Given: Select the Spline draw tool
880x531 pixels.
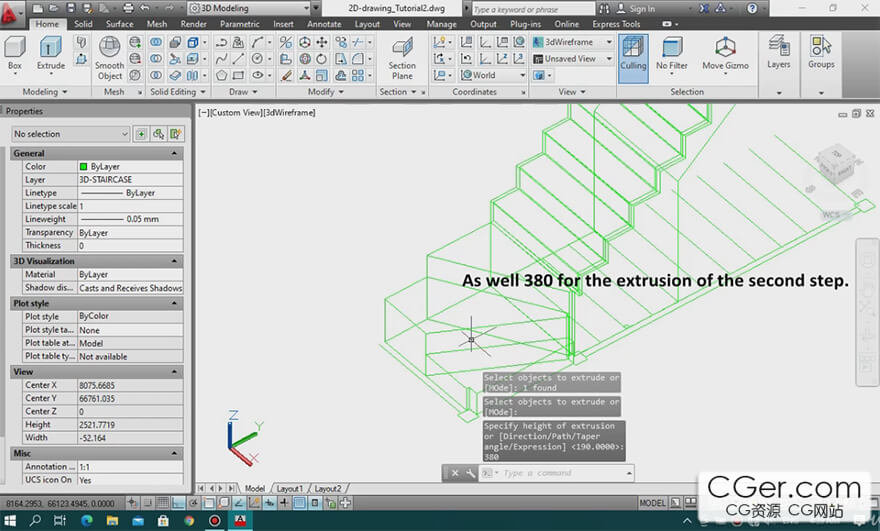Looking at the screenshot, I should (222, 59).
